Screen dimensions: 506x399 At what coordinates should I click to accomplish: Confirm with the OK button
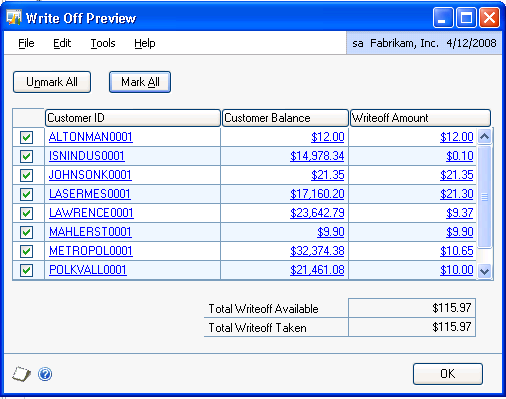[x=448, y=374]
